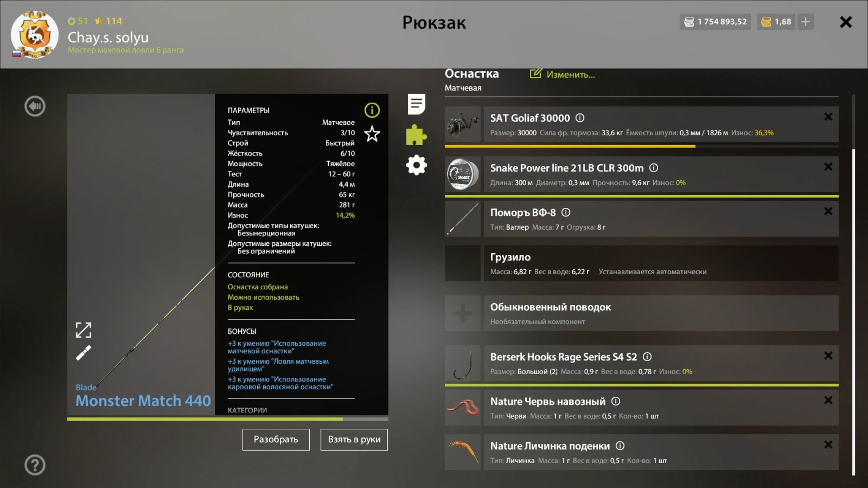
Task: Click Мастер маховой ловли 6 ранга title
Action: coord(126,50)
